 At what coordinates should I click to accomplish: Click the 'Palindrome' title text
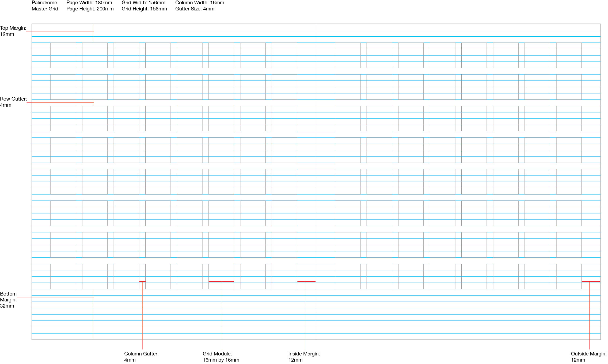44,3
